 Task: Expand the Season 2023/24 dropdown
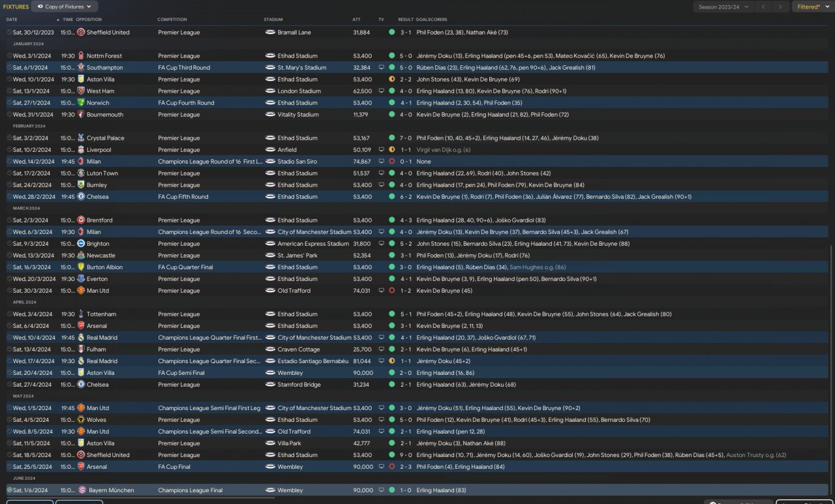pos(723,7)
